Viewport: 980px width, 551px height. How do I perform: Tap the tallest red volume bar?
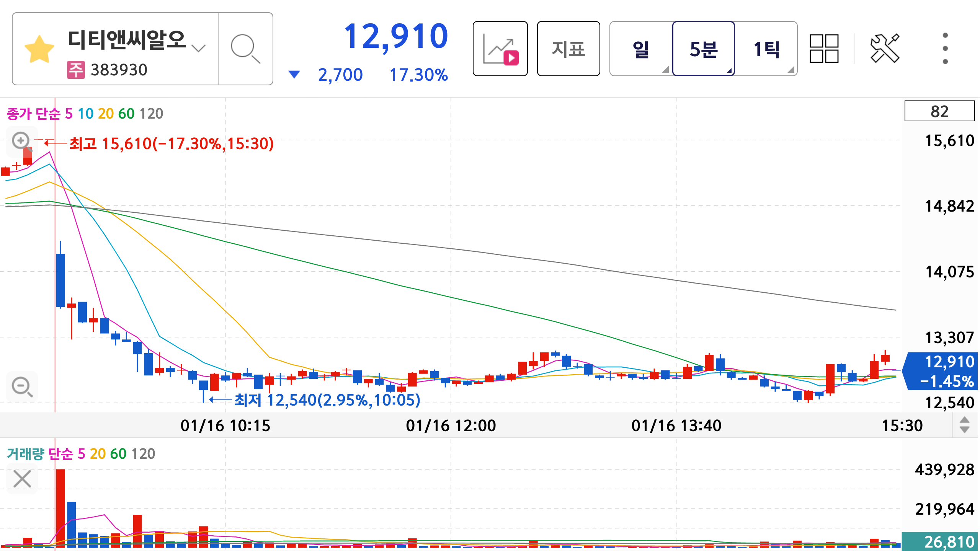(60, 508)
